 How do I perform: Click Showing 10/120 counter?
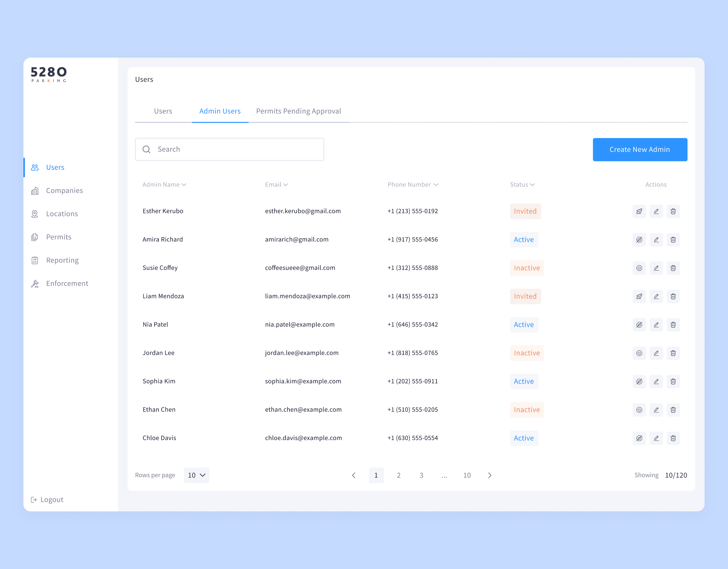[661, 475]
